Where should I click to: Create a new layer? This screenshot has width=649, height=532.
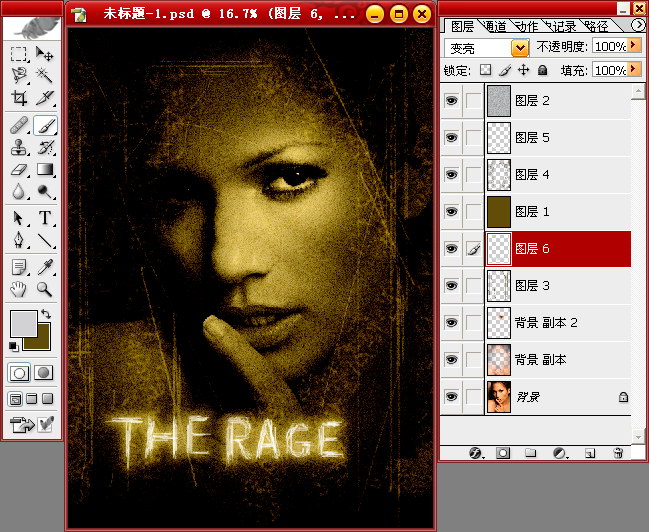590,453
